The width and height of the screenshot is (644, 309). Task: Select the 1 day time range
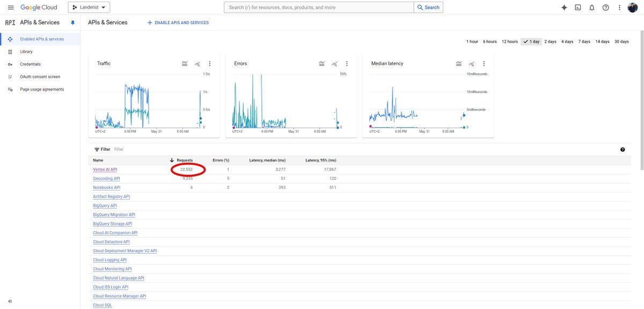(x=531, y=41)
